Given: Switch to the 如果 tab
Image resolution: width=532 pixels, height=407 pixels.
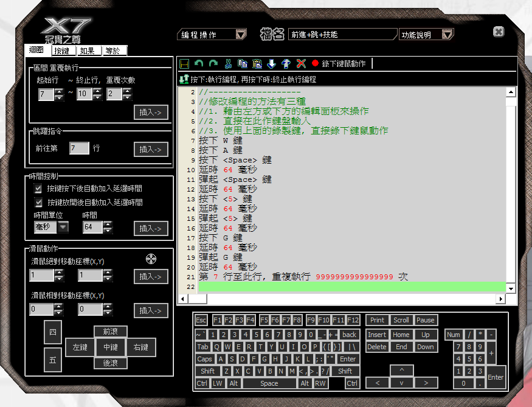Looking at the screenshot, I should click(87, 51).
